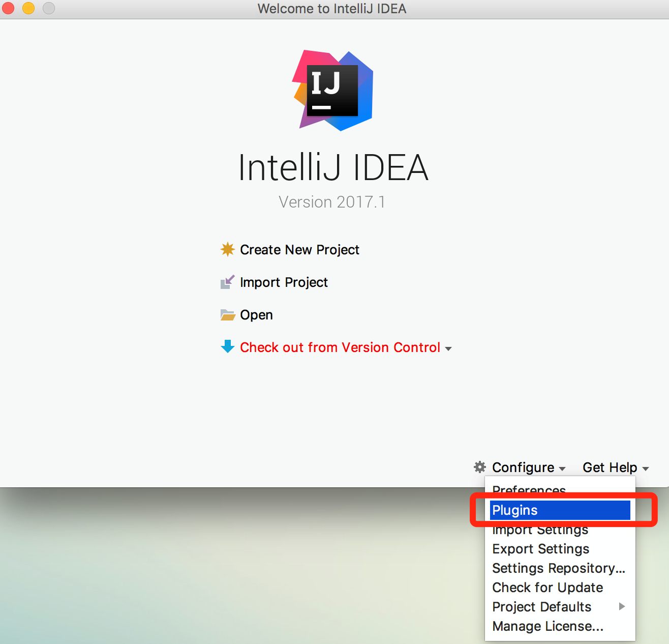This screenshot has width=669, height=644.
Task: Select Manage License… menu entry
Action: tap(560, 626)
